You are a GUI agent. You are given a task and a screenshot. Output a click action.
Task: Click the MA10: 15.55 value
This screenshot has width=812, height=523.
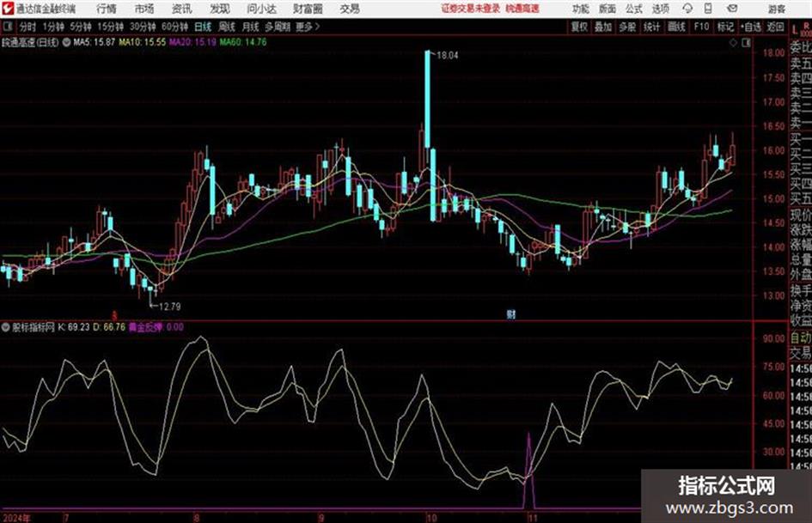click(x=142, y=42)
